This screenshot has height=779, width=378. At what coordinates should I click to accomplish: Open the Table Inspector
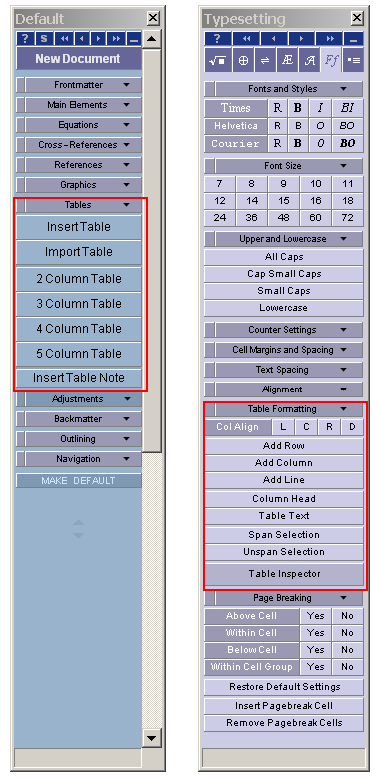(x=284, y=574)
